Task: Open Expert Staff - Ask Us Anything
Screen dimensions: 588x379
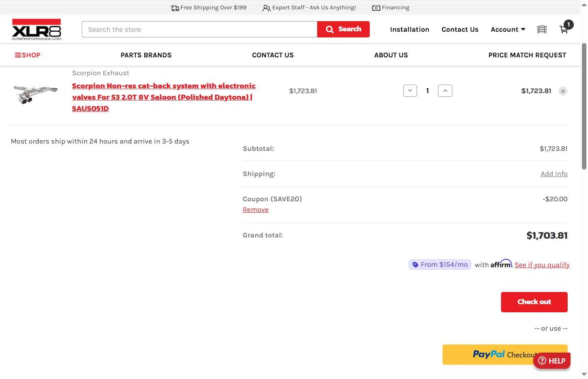Action: click(x=309, y=8)
